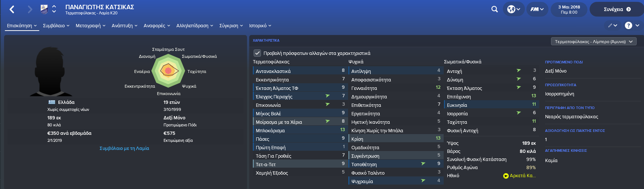Viewport: 644px width, 189px height.
Task: Click the date 3 Μαϊ 2018 button
Action: [x=569, y=9]
